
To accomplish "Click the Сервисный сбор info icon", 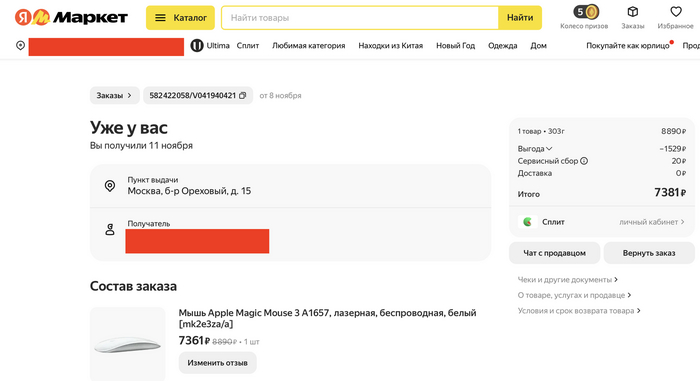I will [584, 161].
